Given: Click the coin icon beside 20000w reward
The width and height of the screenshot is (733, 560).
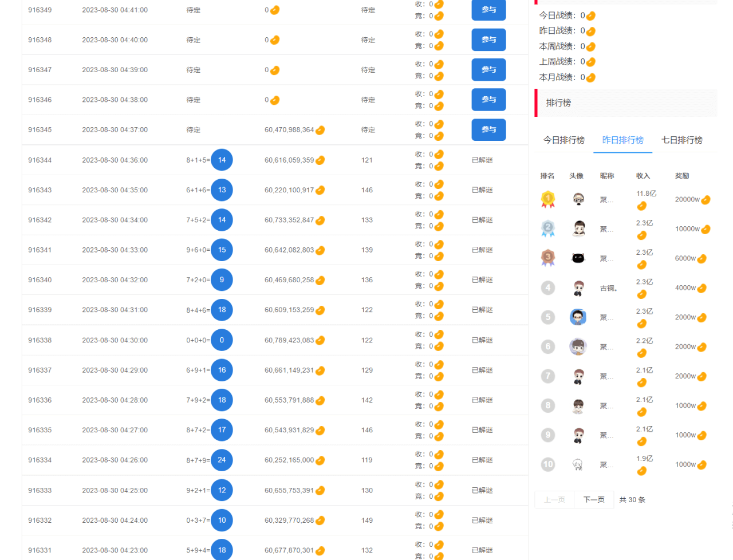Looking at the screenshot, I should 706,200.
